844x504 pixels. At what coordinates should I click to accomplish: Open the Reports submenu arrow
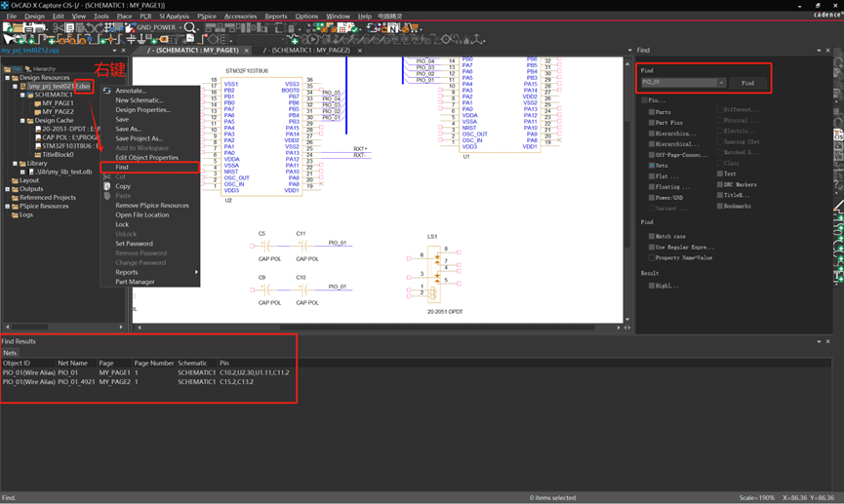coord(196,272)
